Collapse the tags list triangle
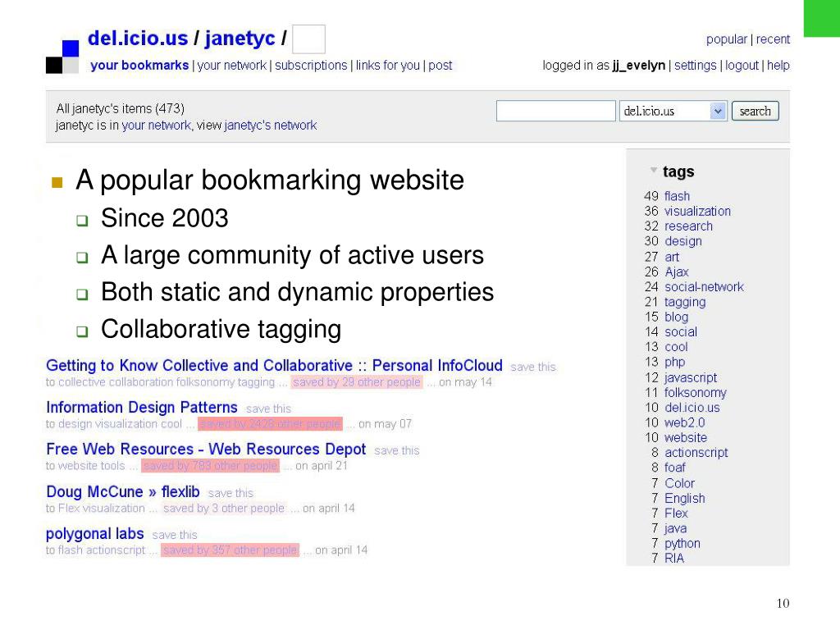Screen dimensions: 840x630 click(653, 171)
